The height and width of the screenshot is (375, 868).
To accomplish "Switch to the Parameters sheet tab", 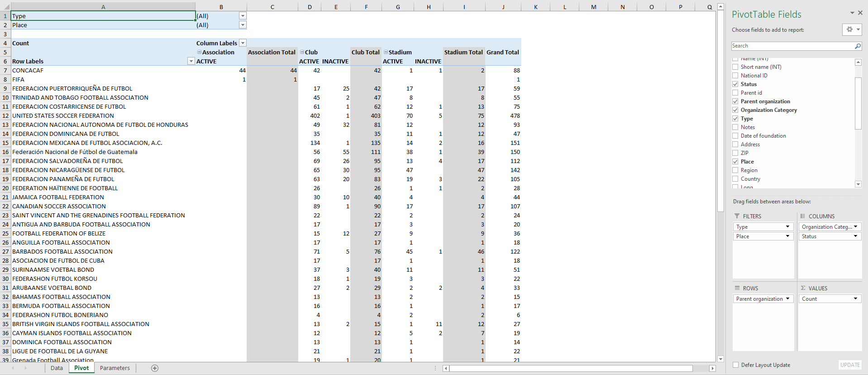I will click(x=114, y=368).
